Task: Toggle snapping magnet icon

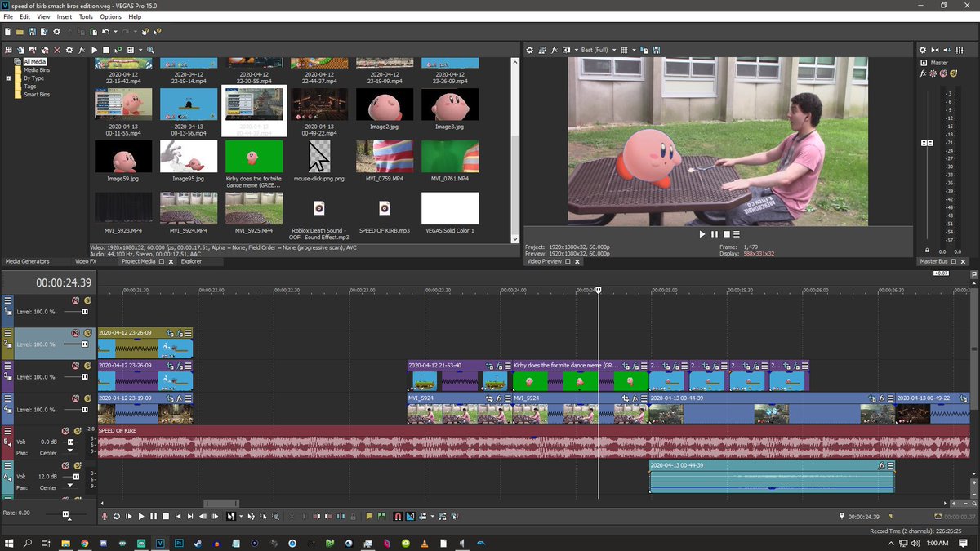Action: click(x=398, y=516)
